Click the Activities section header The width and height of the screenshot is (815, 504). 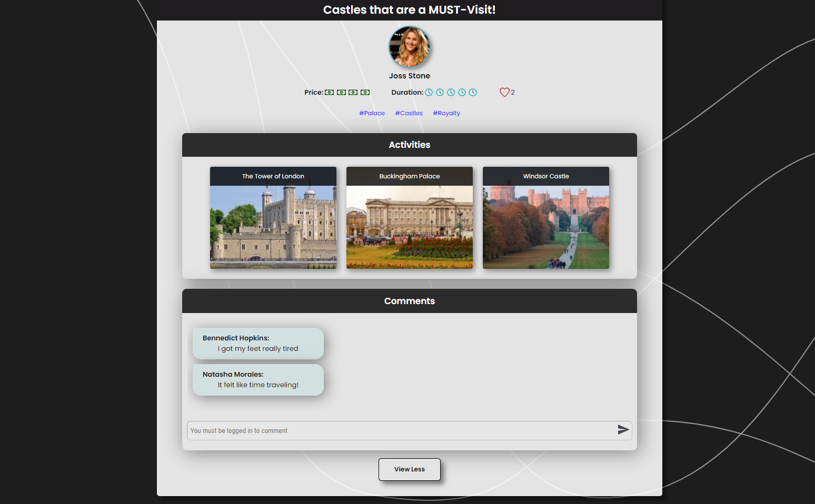point(410,145)
